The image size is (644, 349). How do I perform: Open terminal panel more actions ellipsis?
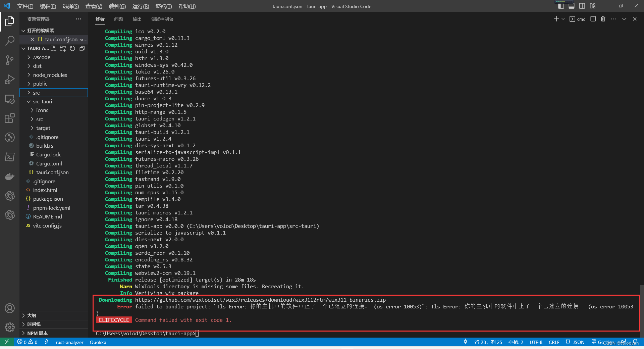[614, 19]
